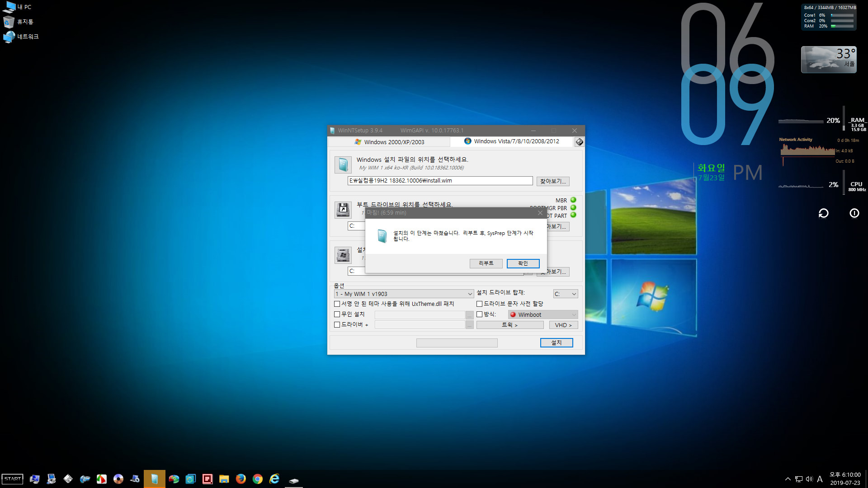Open the red-green partition tool taskbar icon
Viewport: 868px width, 488px height.
(x=174, y=479)
